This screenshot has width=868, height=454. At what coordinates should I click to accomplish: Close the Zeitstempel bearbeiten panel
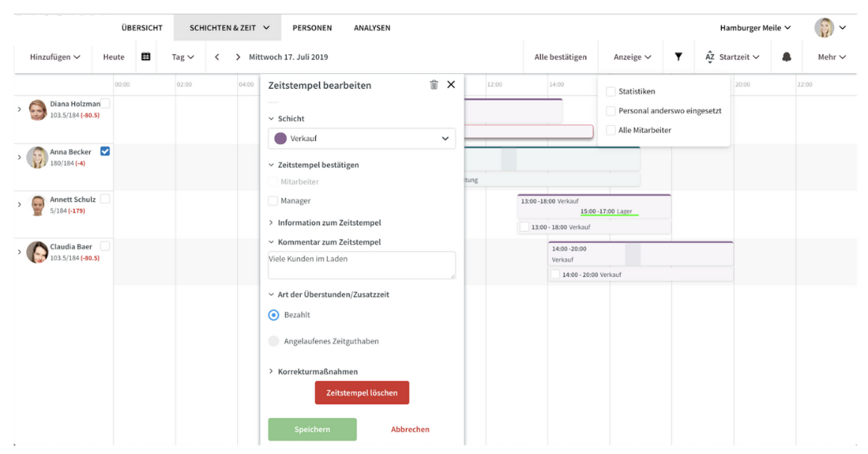[451, 85]
